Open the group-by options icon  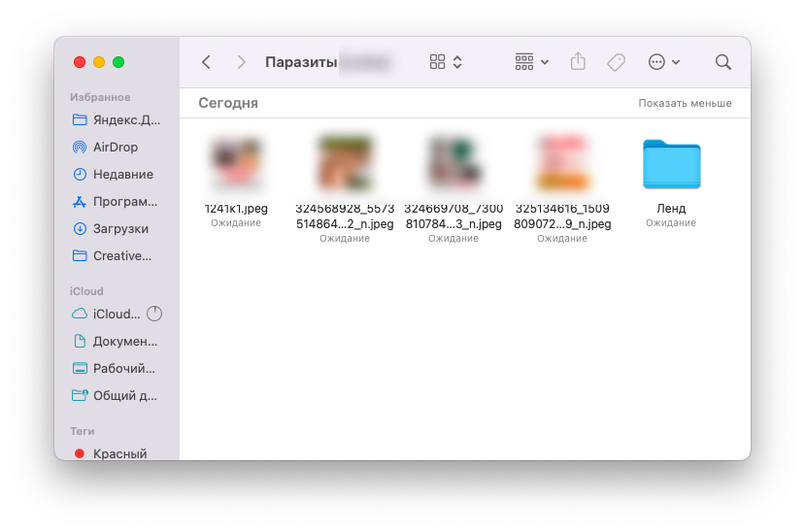(524, 62)
